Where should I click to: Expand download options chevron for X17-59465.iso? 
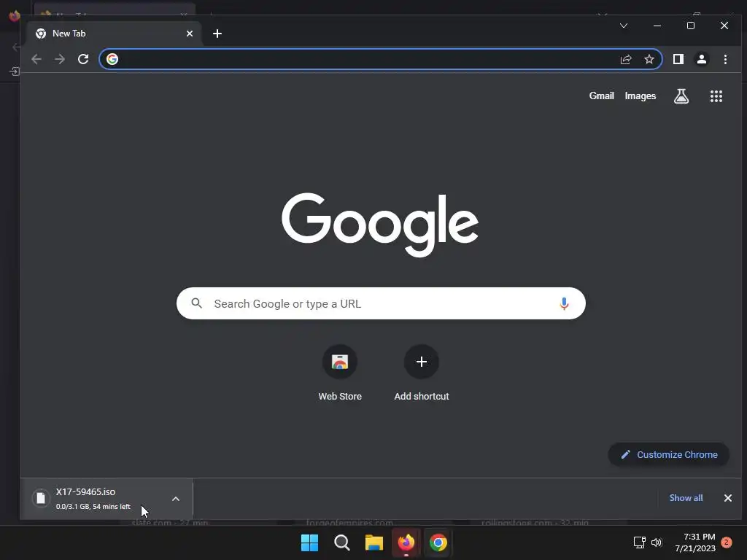coord(176,499)
